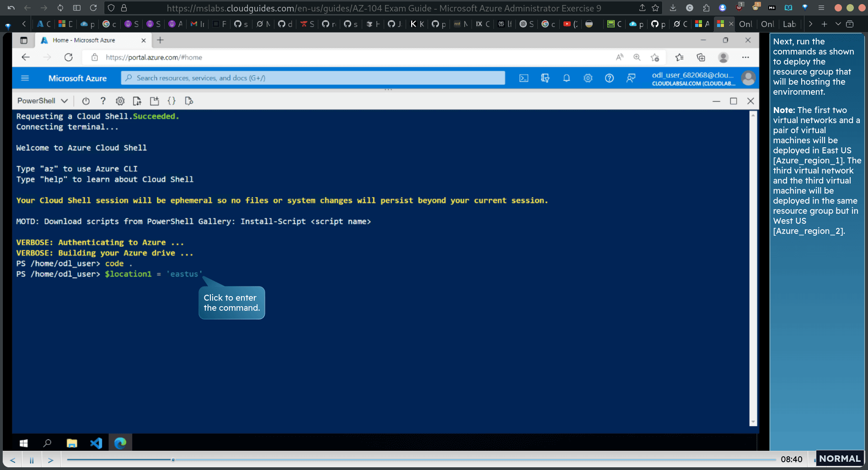Open Azure Help and support icon

point(609,78)
